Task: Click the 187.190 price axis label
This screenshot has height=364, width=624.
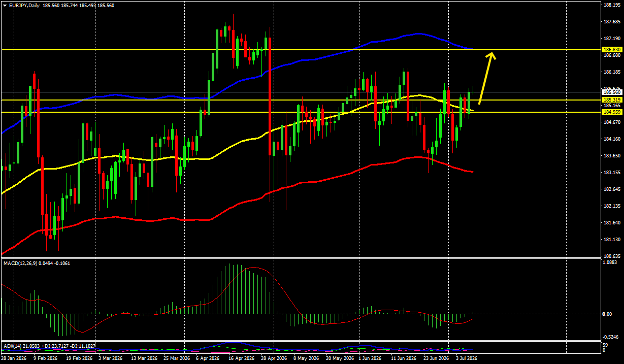Action: tap(612, 39)
